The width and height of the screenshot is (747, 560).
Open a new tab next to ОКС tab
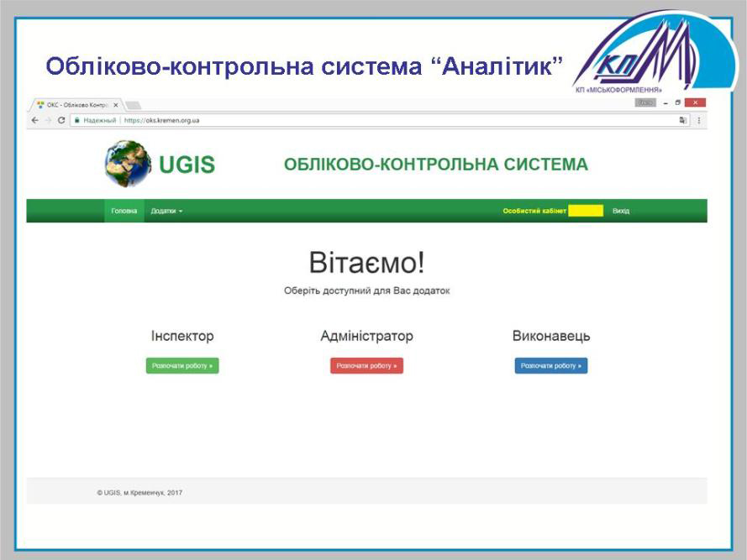click(x=133, y=105)
